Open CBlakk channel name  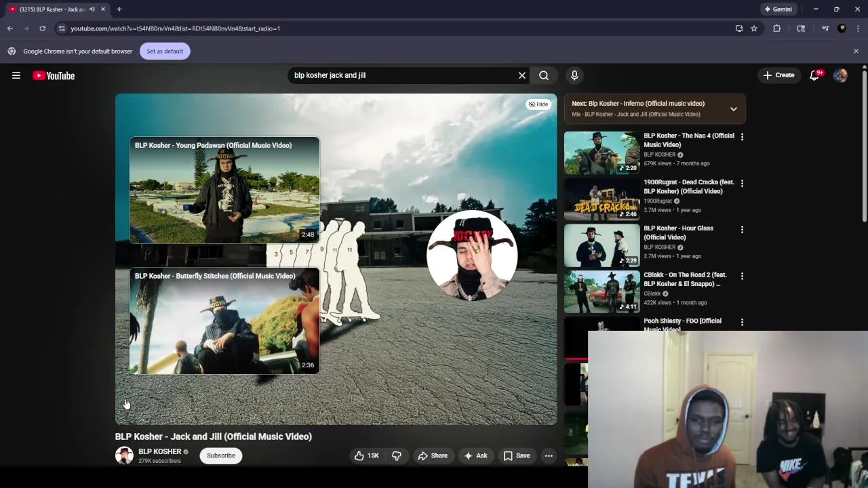652,293
